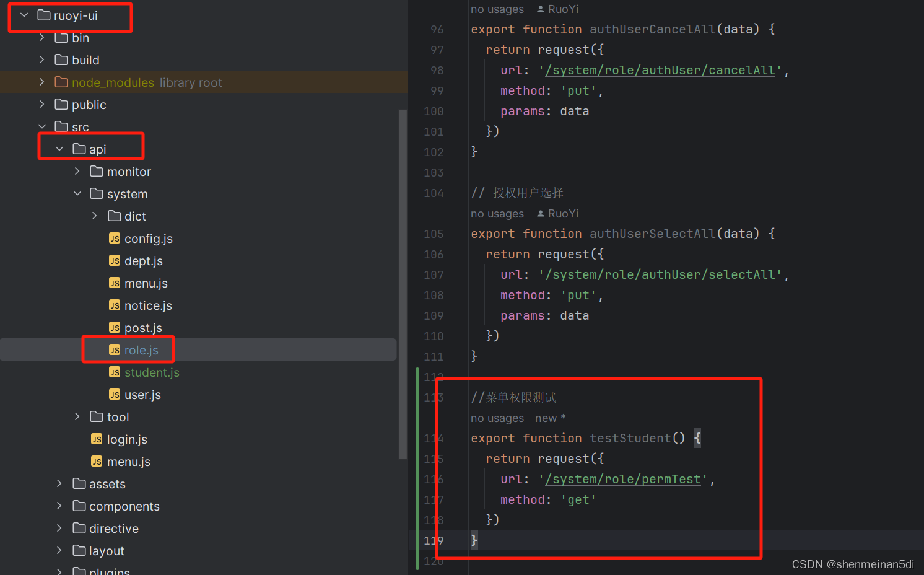
Task: Click 'no usages' hint above authUserSelectAll
Action: pos(497,214)
